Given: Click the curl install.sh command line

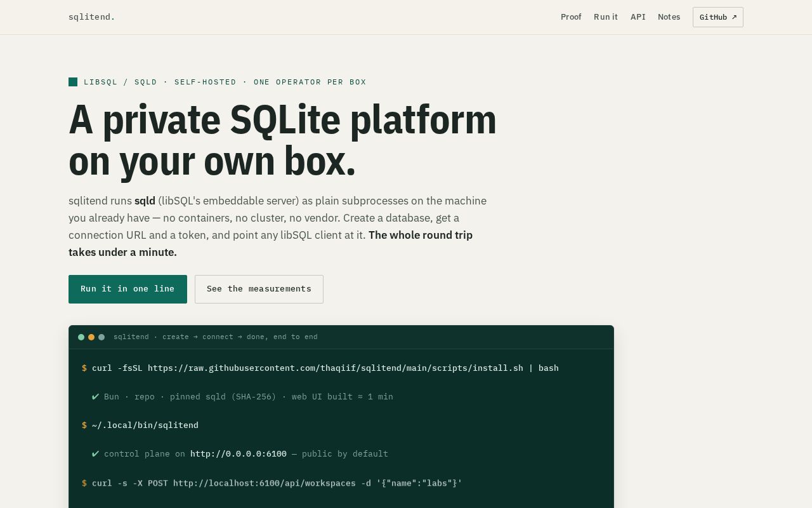Looking at the screenshot, I should pos(325,368).
